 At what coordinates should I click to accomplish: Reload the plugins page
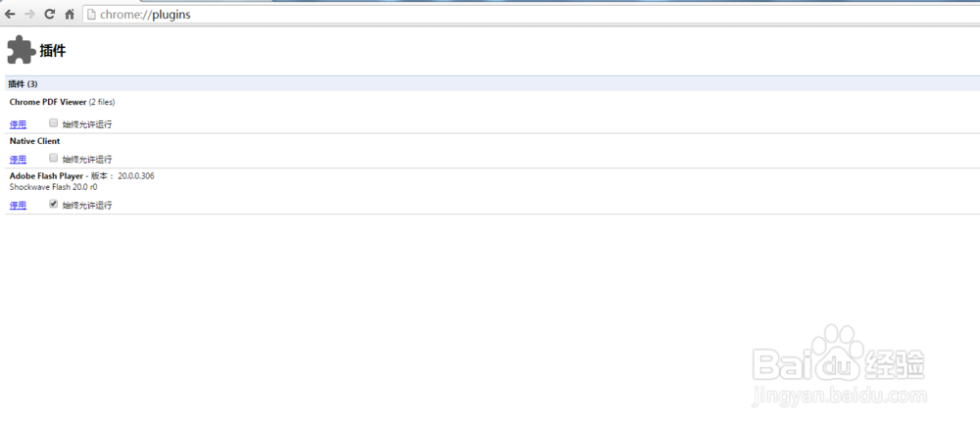point(50,15)
